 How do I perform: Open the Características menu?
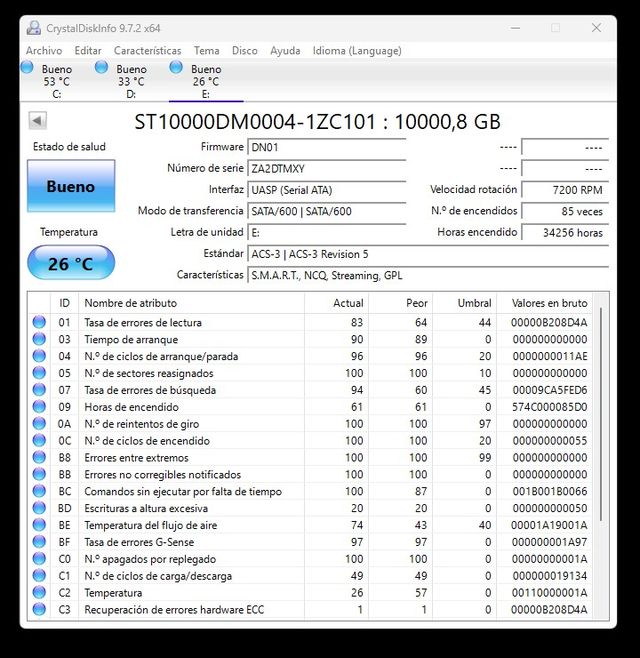point(147,51)
